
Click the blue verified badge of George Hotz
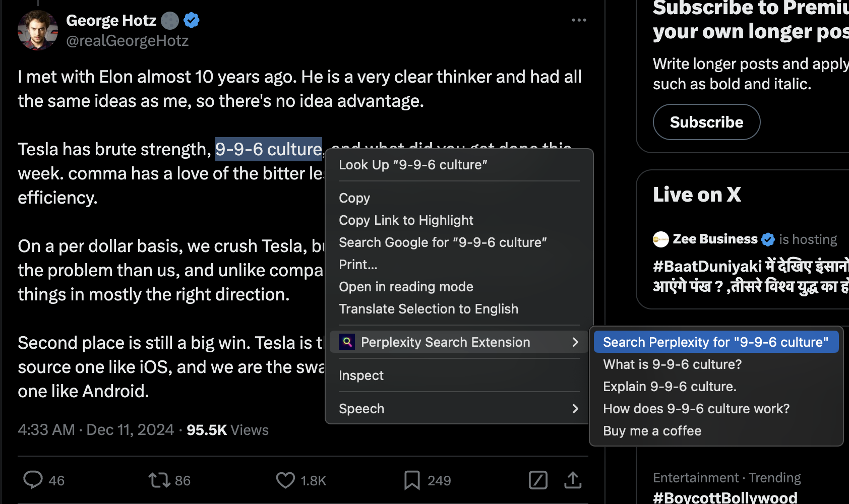(x=192, y=20)
